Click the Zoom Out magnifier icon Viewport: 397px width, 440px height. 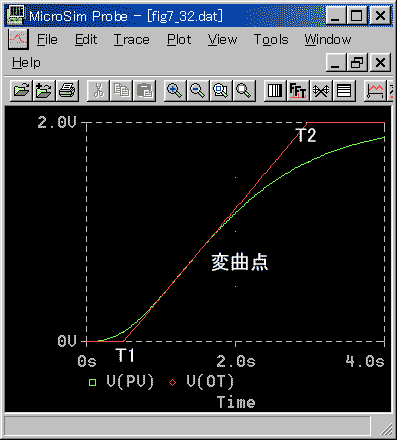point(198,90)
